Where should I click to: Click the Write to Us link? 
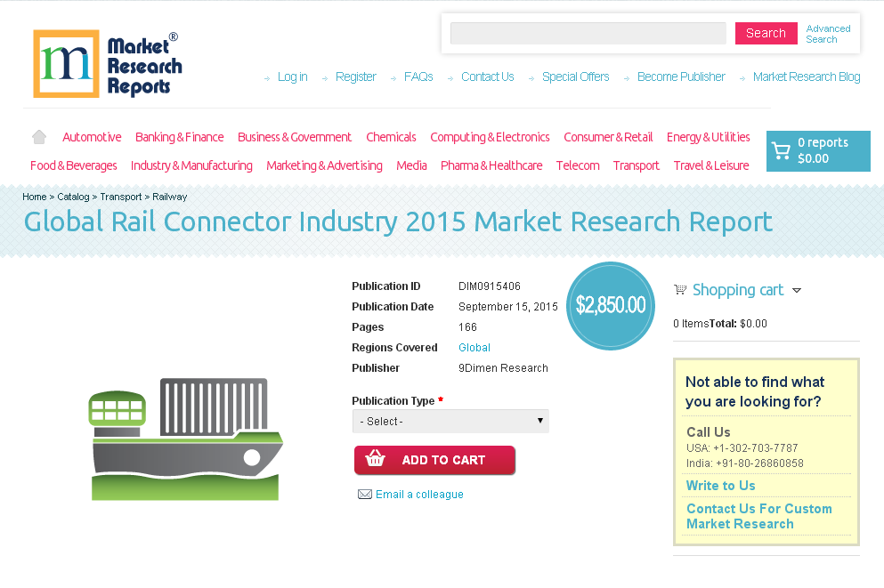pos(720,486)
